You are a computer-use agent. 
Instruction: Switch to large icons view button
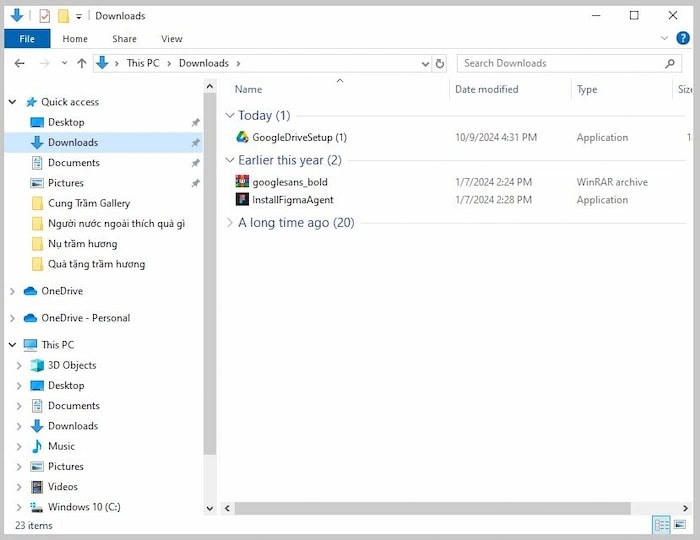pyautogui.click(x=682, y=525)
